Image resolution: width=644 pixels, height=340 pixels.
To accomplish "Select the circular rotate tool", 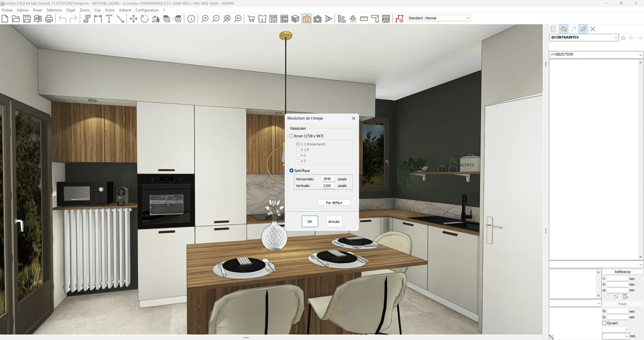I will pyautogui.click(x=144, y=19).
